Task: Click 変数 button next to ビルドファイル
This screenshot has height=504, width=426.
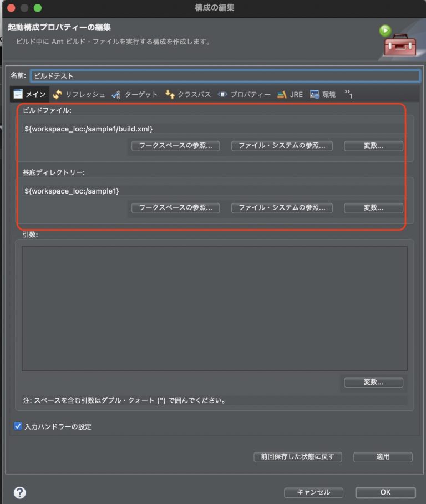Action: click(x=374, y=146)
